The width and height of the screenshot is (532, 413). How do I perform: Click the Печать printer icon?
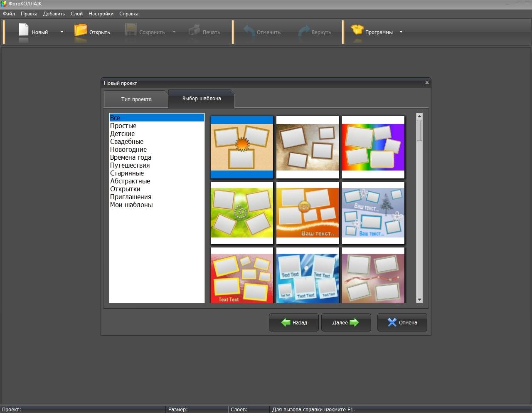tap(194, 30)
